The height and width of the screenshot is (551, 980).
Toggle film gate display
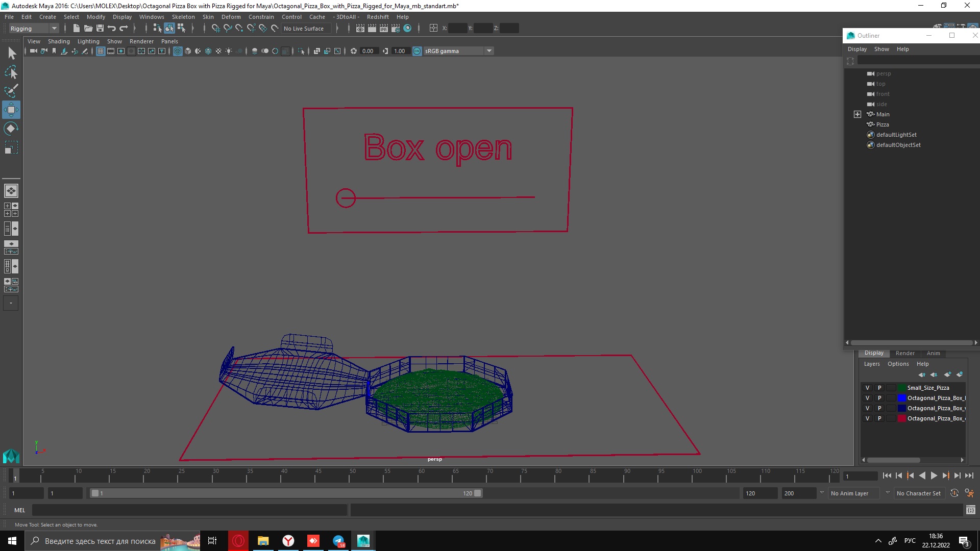(111, 51)
